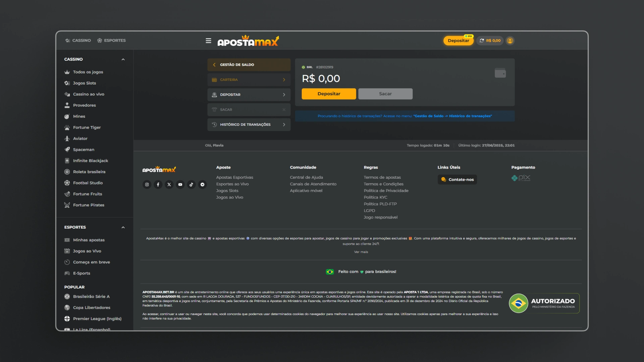Open Histórico de Transações menu row
The image size is (644, 362).
[249, 124]
